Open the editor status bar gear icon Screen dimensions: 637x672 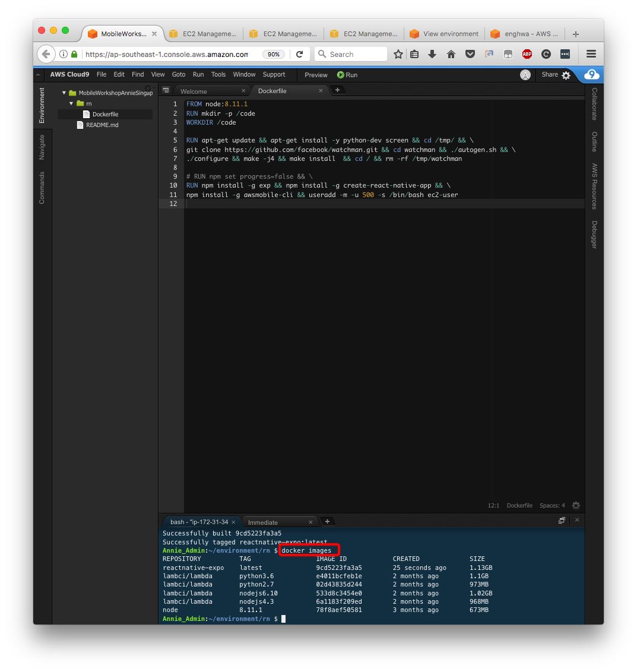coord(576,505)
